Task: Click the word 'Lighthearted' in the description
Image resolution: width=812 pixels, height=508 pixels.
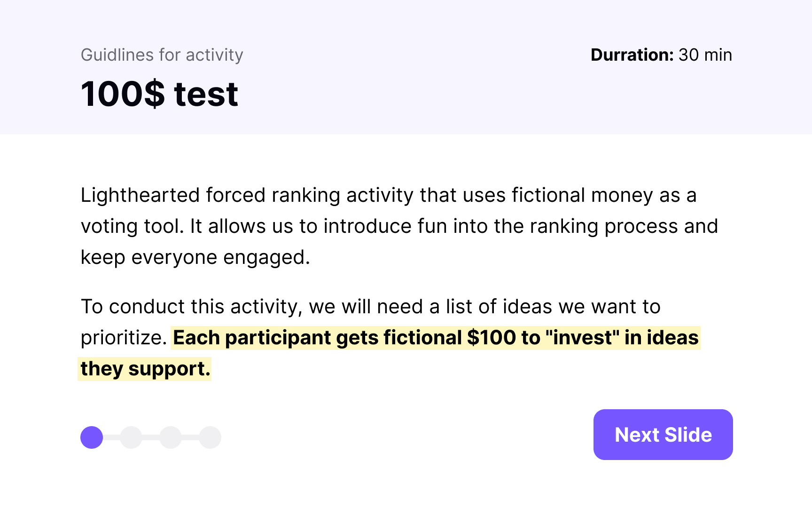Action: pos(141,196)
